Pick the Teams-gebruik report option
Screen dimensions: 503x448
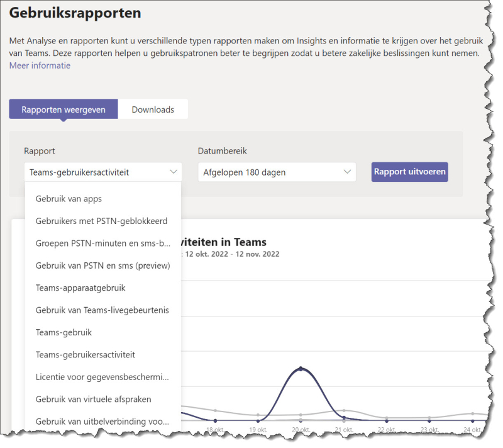[x=103, y=332]
